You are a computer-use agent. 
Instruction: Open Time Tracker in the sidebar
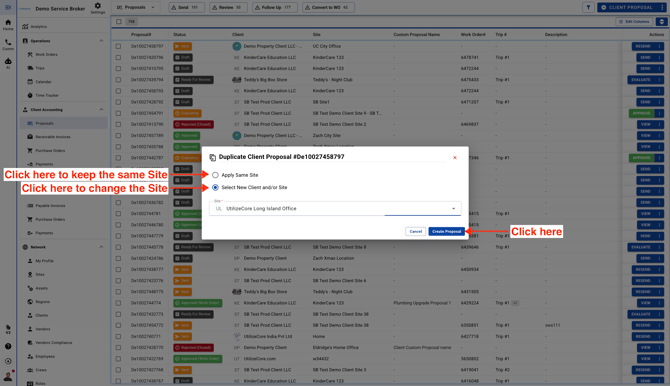[x=47, y=95]
